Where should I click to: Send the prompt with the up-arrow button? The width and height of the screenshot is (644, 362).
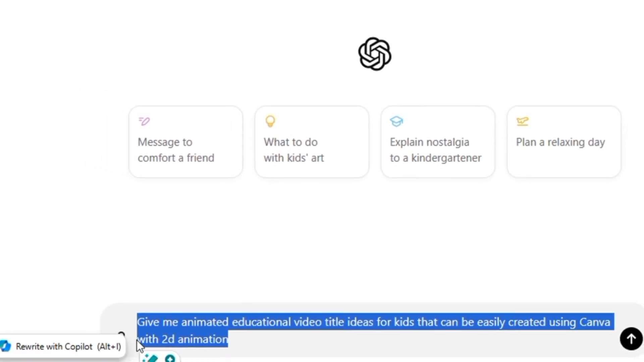(631, 339)
